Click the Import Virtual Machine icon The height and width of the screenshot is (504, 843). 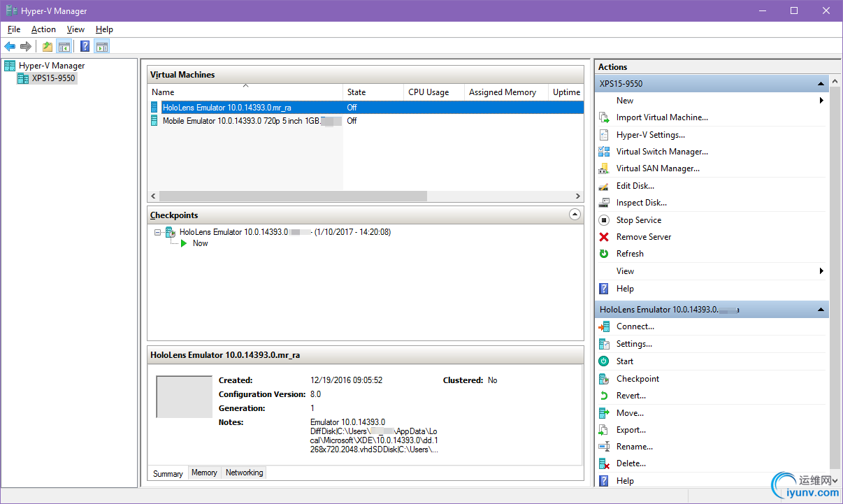point(604,117)
